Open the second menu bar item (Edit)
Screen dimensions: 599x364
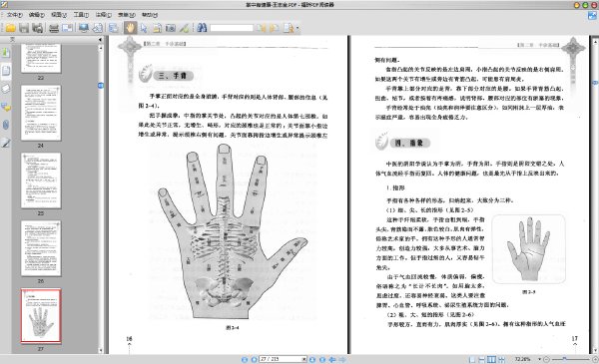point(37,15)
